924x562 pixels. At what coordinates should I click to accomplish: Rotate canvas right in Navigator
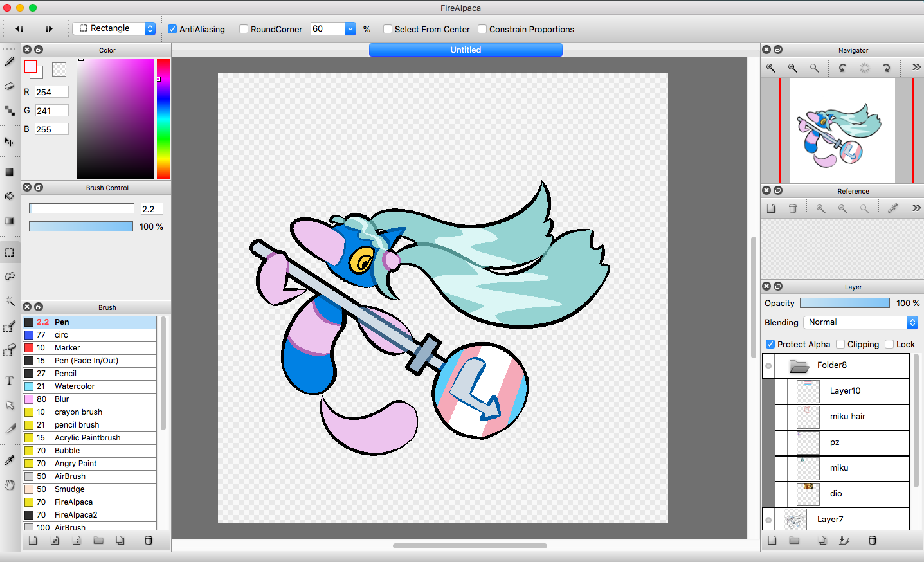coord(886,68)
